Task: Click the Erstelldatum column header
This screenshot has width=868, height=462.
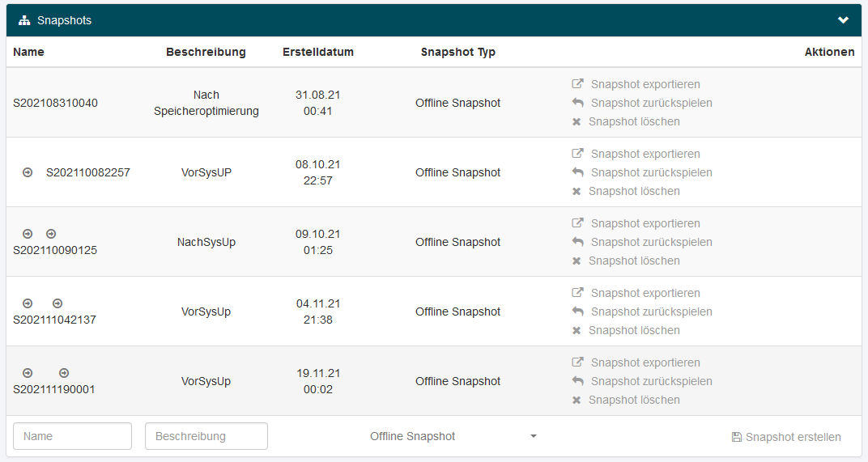Action: click(x=318, y=52)
